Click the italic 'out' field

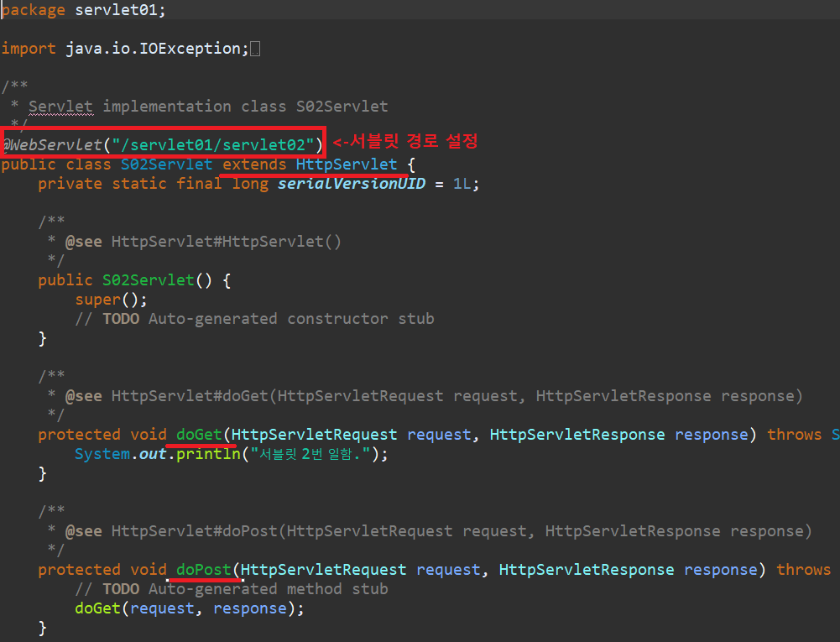(x=153, y=454)
